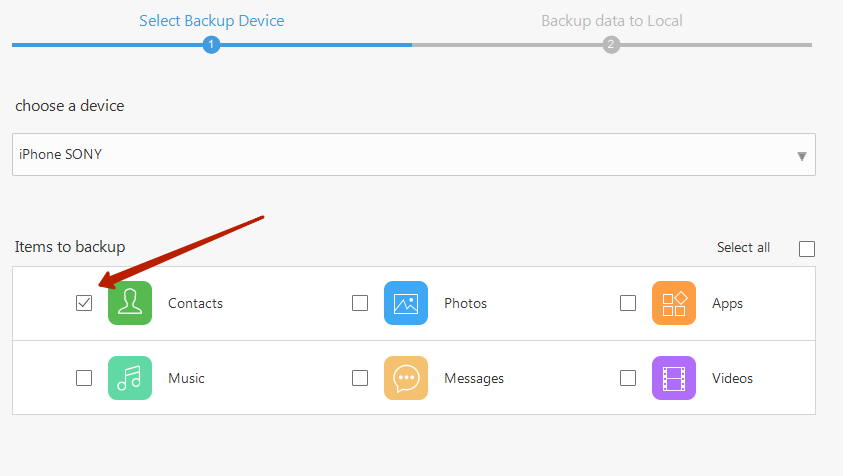Click the device dropdown arrow

tap(801, 156)
